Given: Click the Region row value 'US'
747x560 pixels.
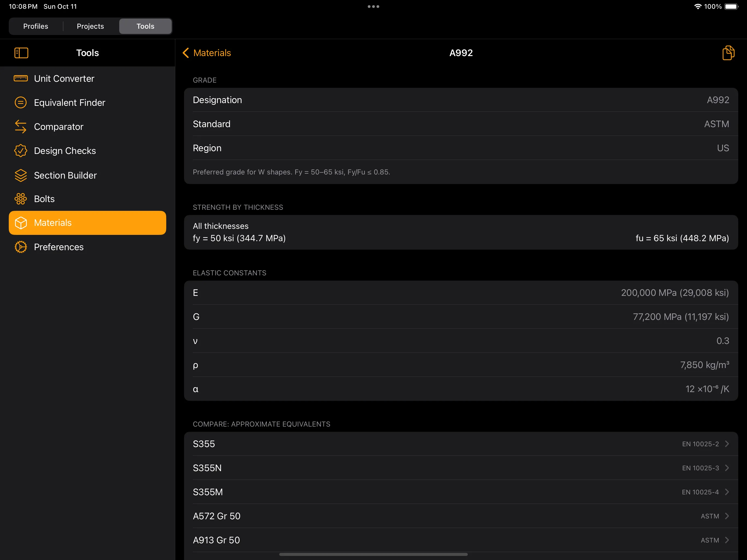Looking at the screenshot, I should click(x=723, y=148).
